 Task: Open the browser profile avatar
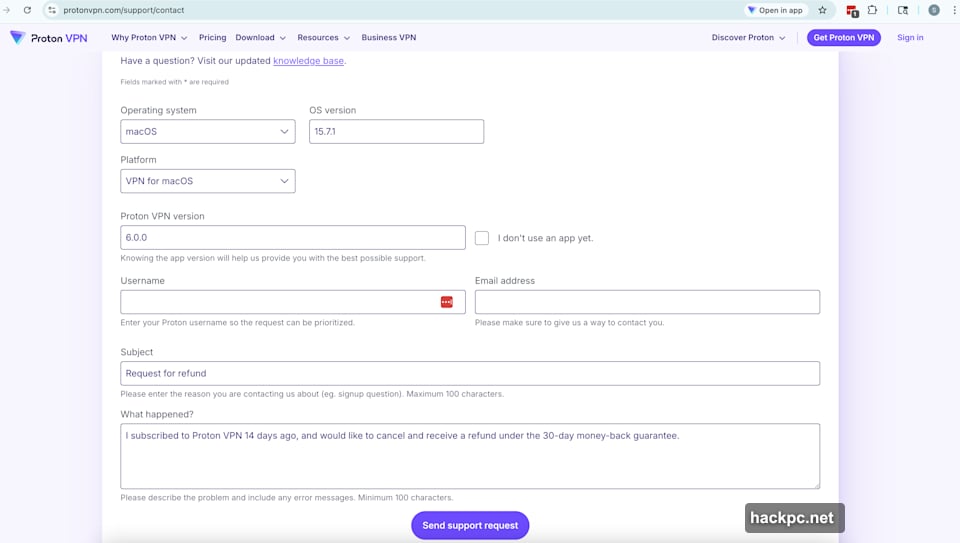tap(933, 10)
